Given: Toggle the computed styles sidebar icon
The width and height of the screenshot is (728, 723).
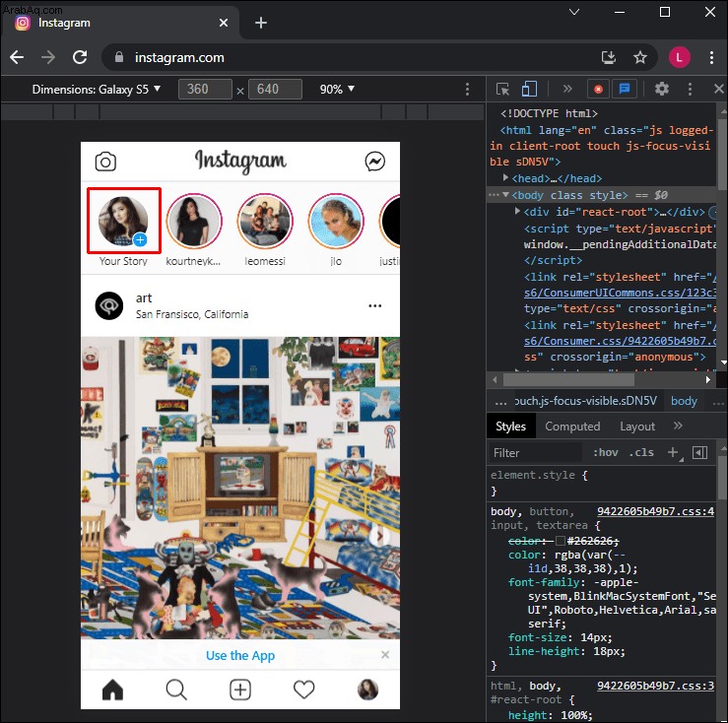Looking at the screenshot, I should point(699,452).
